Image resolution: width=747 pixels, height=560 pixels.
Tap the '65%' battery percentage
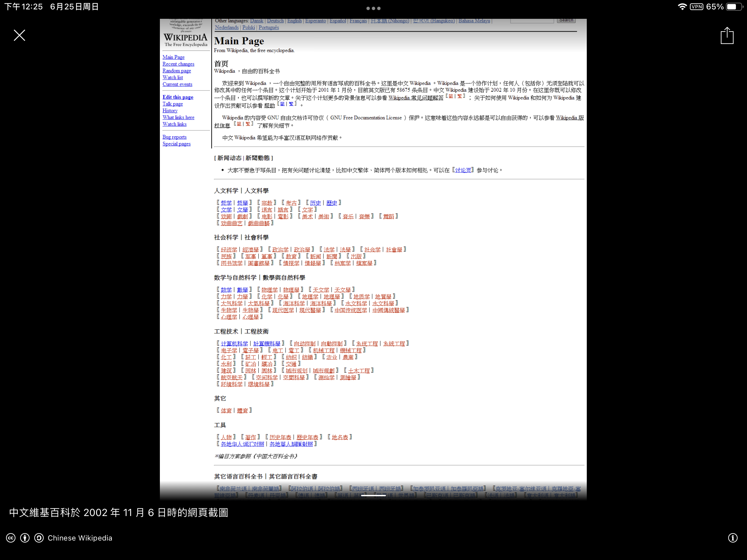click(x=714, y=7)
